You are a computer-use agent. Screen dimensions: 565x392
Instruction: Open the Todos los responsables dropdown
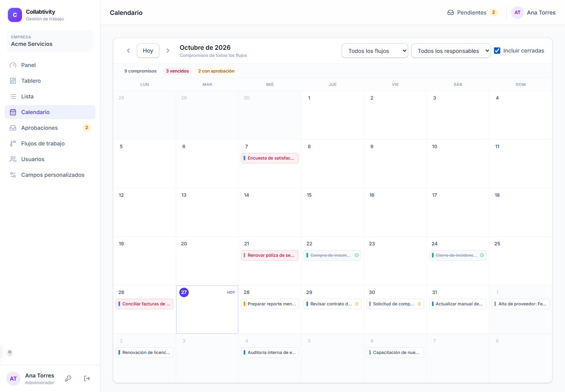point(451,51)
